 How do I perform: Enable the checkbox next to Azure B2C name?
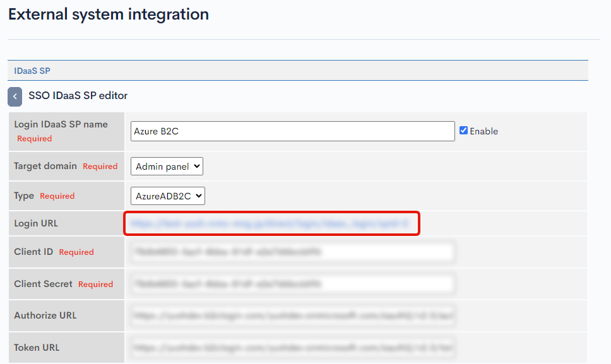tap(463, 131)
